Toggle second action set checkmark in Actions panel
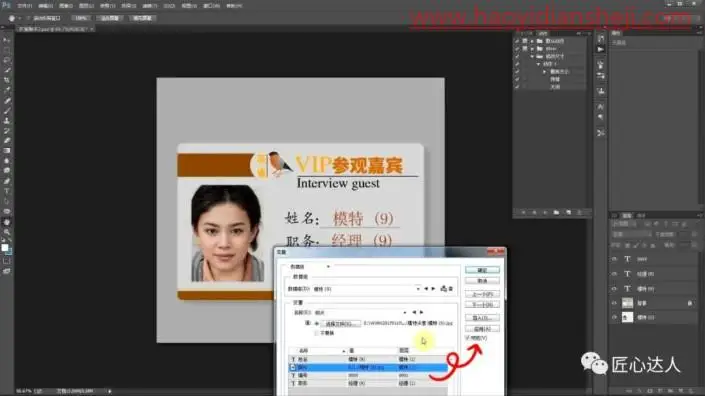The image size is (705, 396). pos(517,49)
